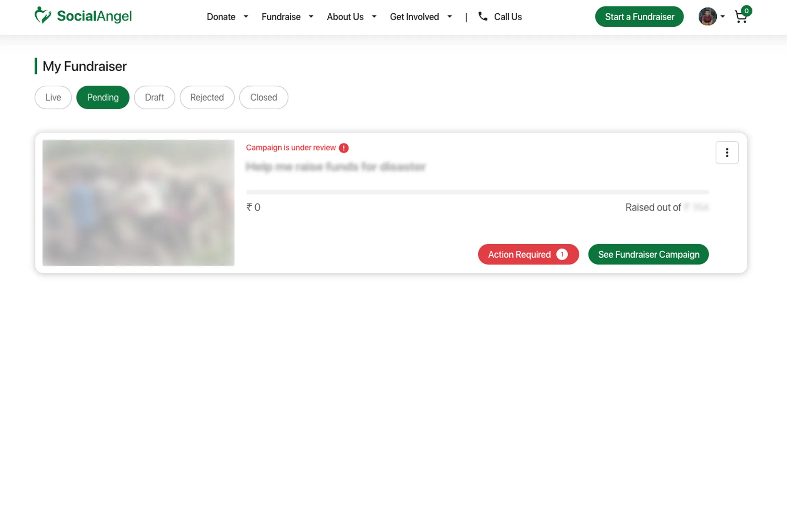Open the shopping cart icon
The height and width of the screenshot is (532, 787).
point(740,17)
